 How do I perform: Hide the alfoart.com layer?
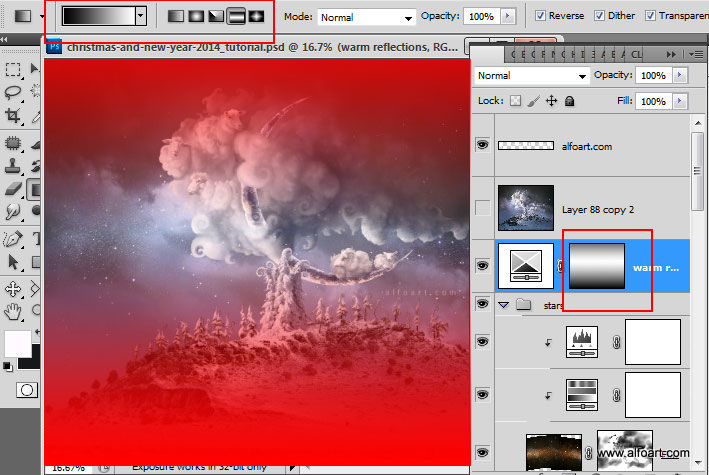482,146
